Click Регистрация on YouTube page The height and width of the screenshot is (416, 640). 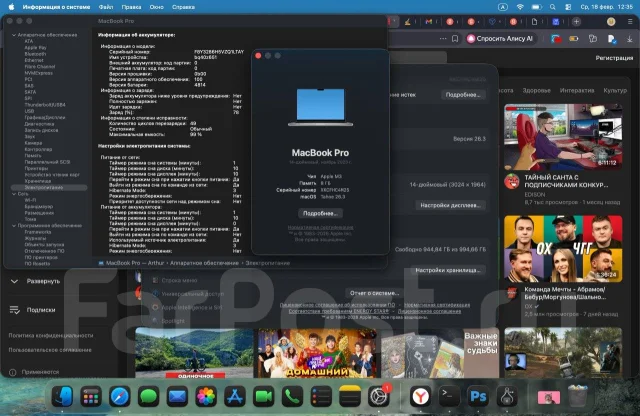point(614,58)
